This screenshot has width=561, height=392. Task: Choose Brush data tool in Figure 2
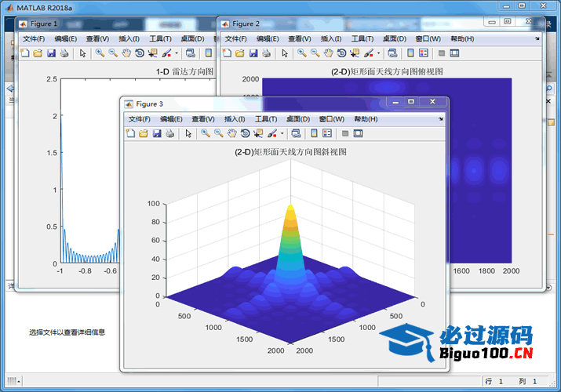[369, 53]
